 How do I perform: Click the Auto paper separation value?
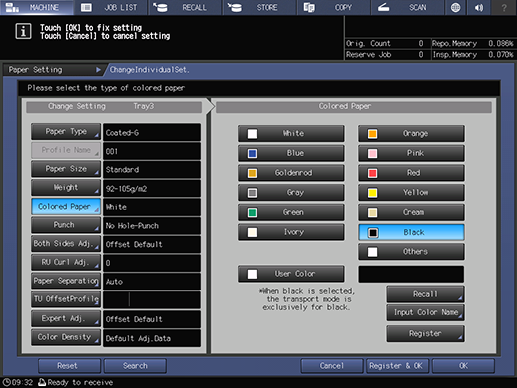[152, 282]
